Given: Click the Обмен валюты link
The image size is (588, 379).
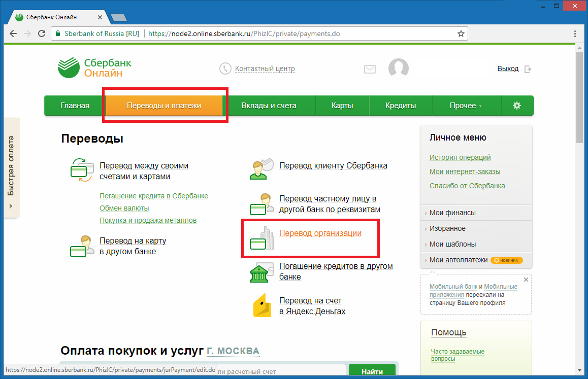Looking at the screenshot, I should [x=124, y=208].
